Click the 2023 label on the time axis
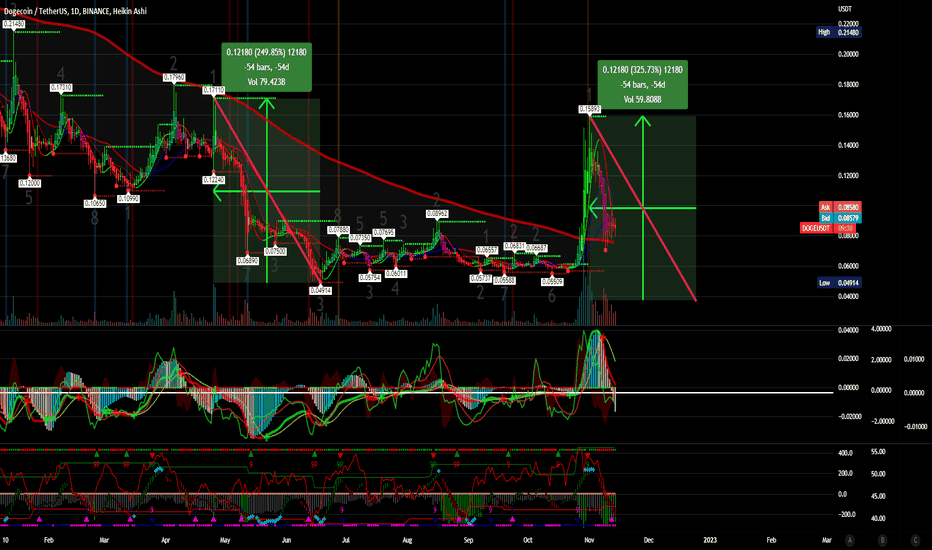Image resolution: width=932 pixels, height=550 pixels. [x=710, y=540]
